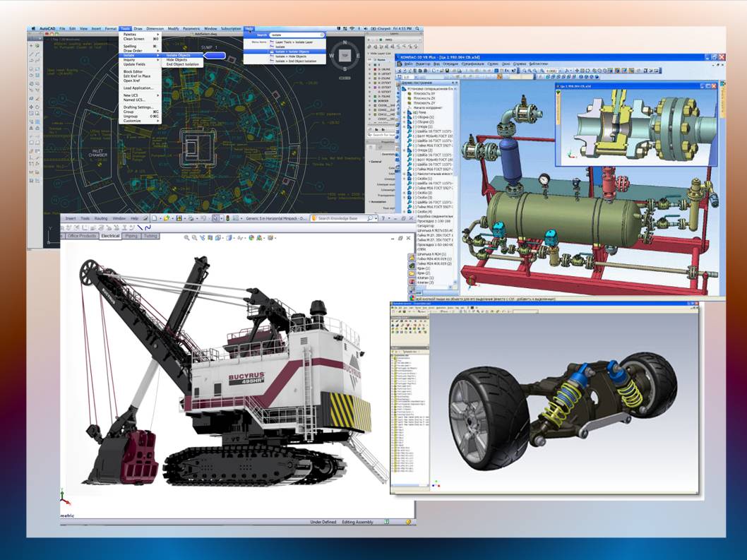Rebuild the model with the traffic light icon
The image size is (747, 560).
point(228,218)
